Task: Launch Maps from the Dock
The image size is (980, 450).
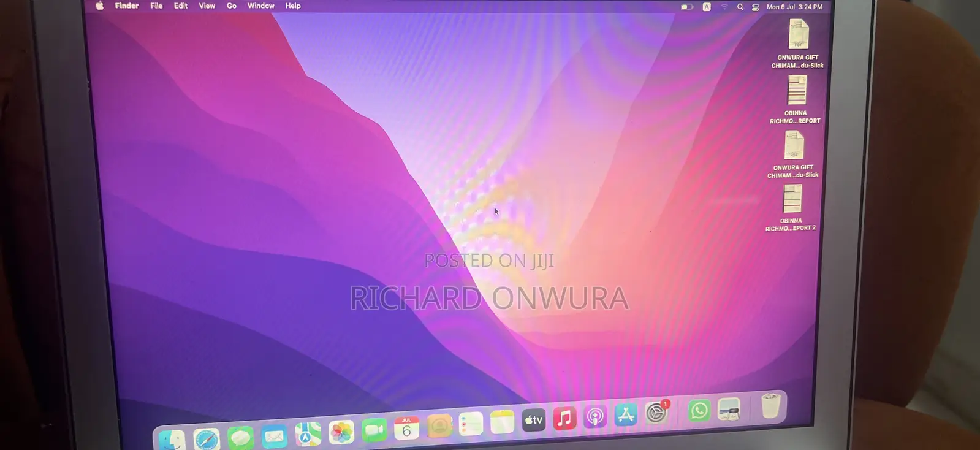Action: (308, 434)
